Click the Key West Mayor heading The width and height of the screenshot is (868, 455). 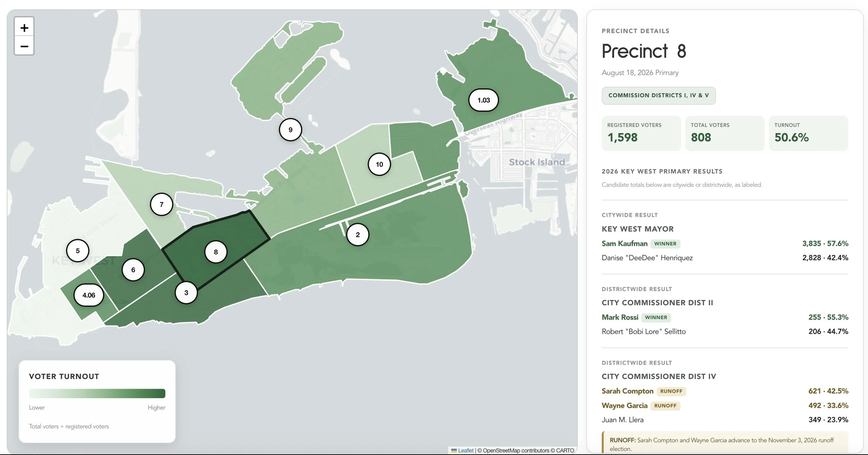638,229
